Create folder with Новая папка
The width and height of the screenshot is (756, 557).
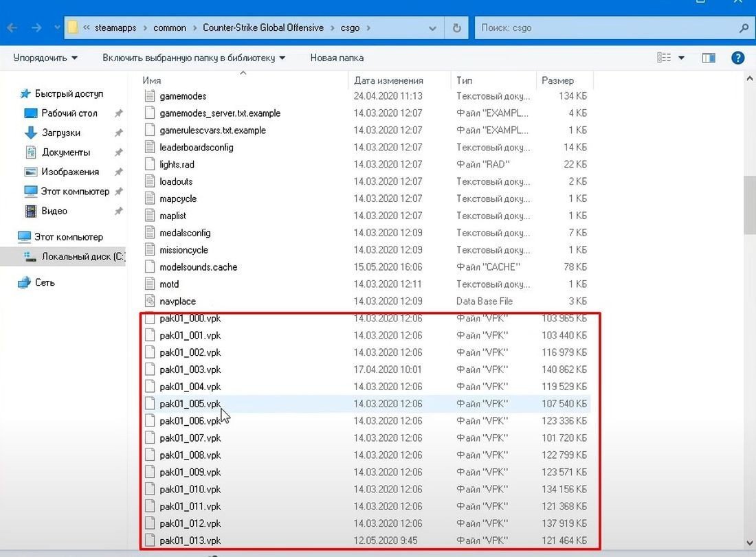pos(337,58)
